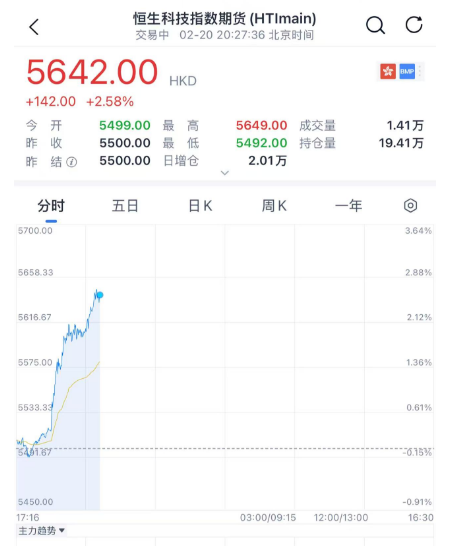Screen dimensions: 453x546
Task: Tap the last price 5642.00
Action: click(92, 72)
